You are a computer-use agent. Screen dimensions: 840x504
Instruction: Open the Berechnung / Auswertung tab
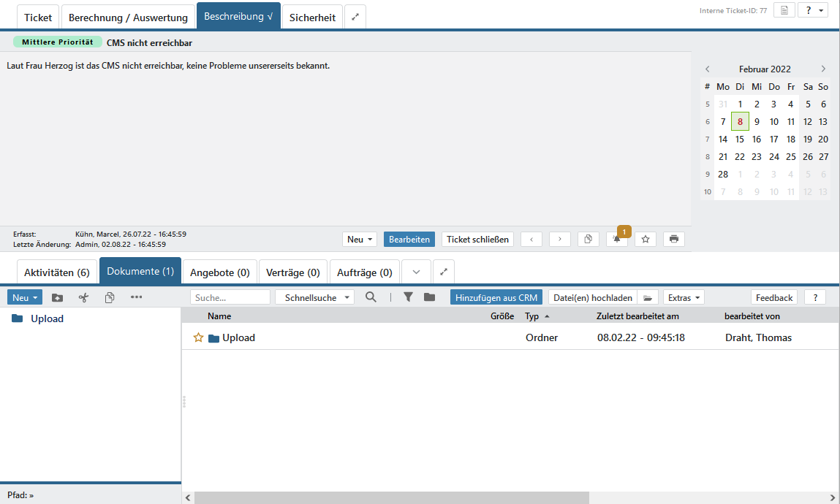pyautogui.click(x=128, y=17)
